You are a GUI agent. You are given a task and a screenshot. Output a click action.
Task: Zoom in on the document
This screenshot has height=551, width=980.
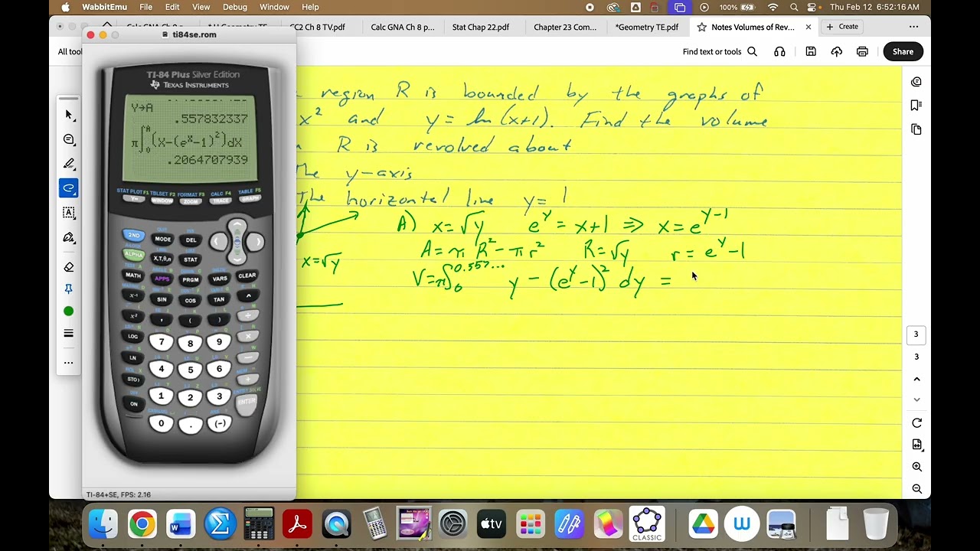tap(916, 467)
